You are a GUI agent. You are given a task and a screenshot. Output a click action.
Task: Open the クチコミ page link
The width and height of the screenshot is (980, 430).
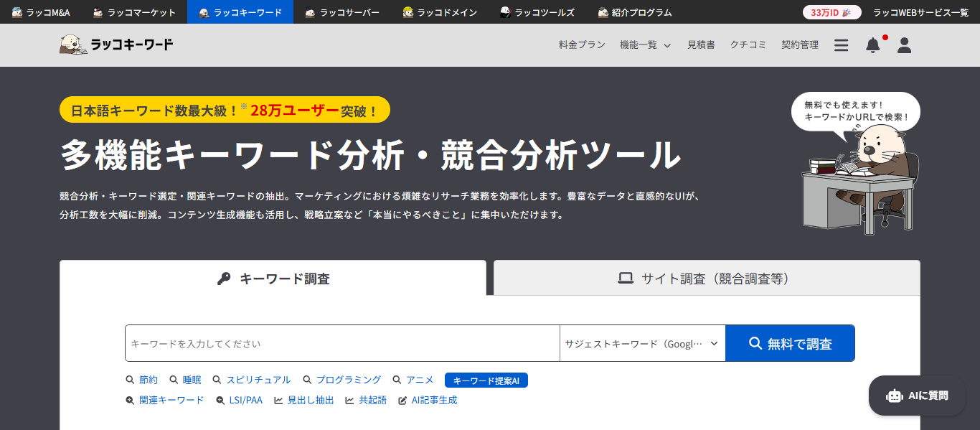(748, 45)
